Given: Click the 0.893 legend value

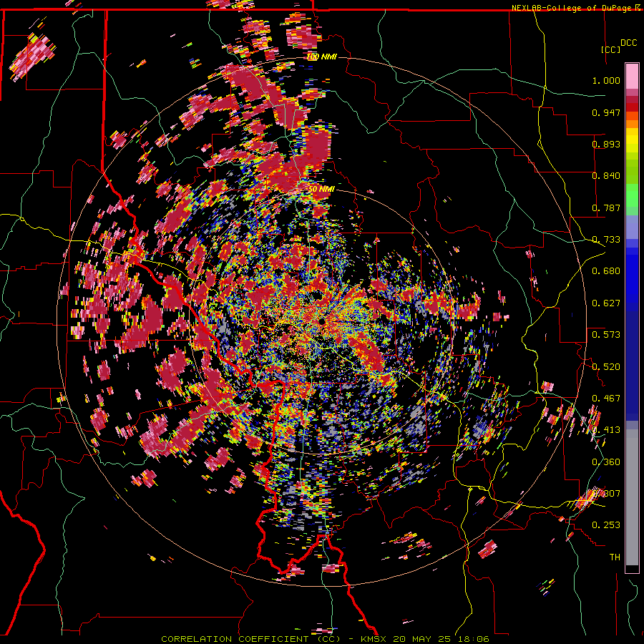Looking at the screenshot, I should point(606,144).
